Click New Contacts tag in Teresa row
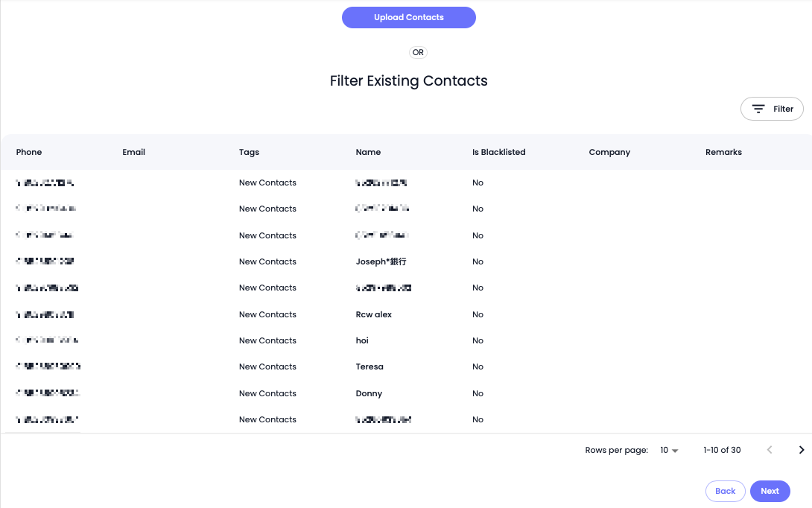 [267, 366]
